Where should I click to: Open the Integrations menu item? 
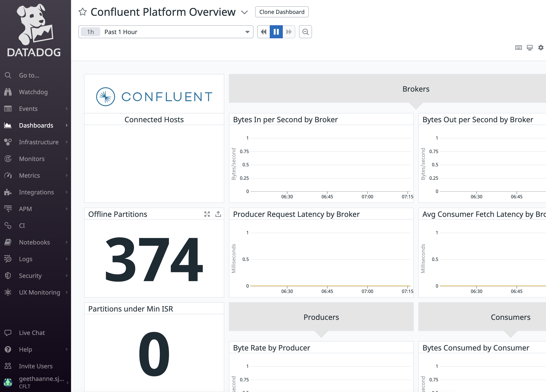[x=36, y=192]
